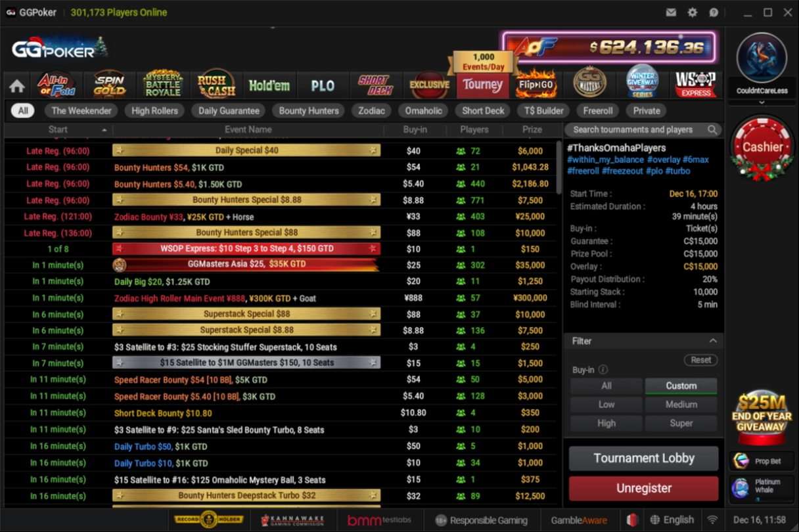This screenshot has width=799, height=532.
Task: Click the Responsible Gaming 18+ icon
Action: [x=441, y=520]
